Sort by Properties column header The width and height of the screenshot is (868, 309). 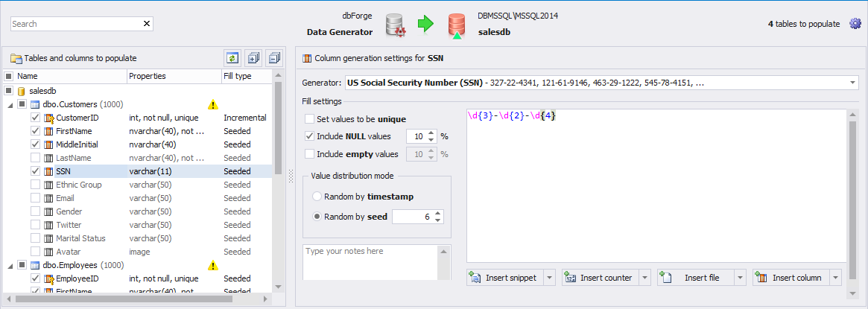coord(174,76)
